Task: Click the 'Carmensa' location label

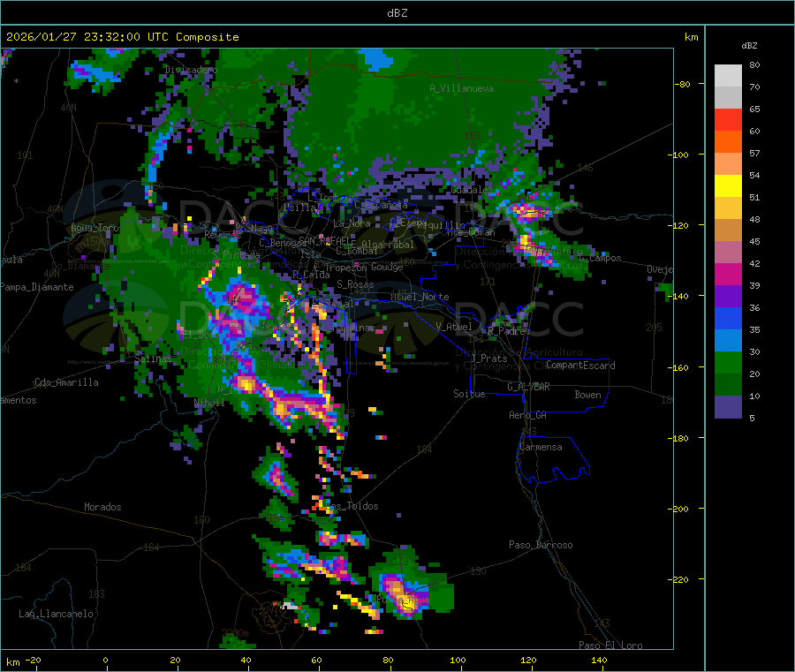Action: pyautogui.click(x=541, y=447)
